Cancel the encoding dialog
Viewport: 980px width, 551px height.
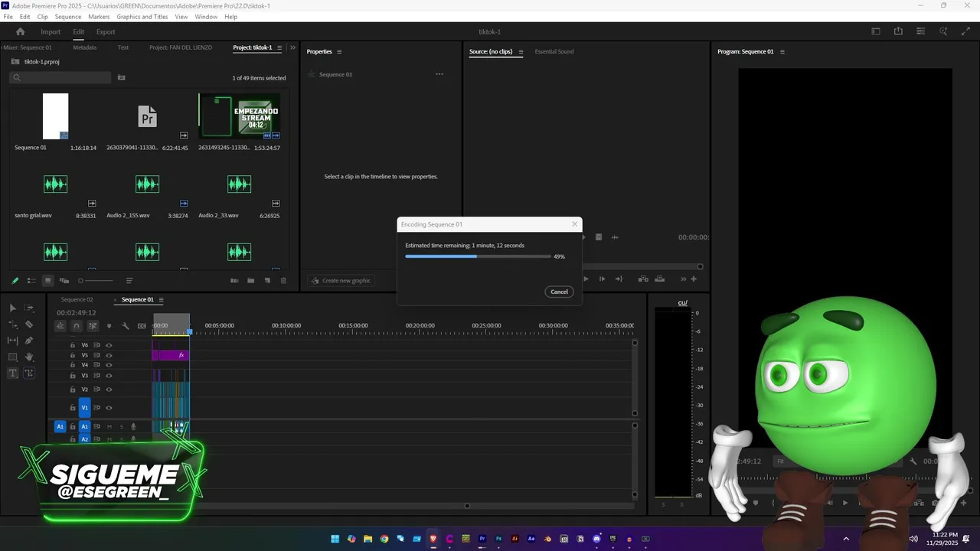[x=559, y=292]
